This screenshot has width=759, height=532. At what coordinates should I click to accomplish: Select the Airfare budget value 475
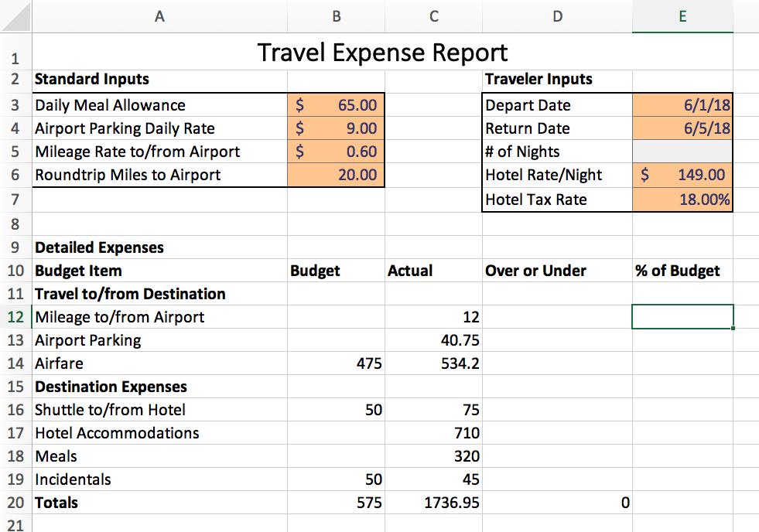point(337,363)
